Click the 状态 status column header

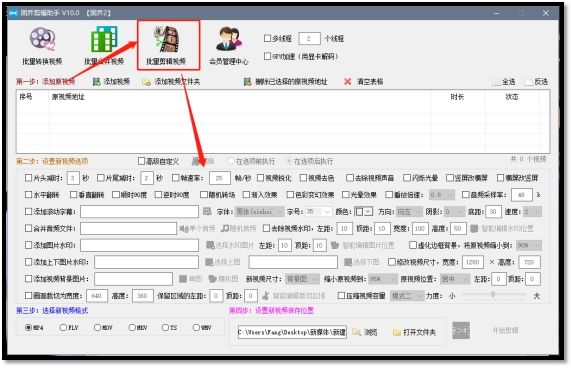(512, 97)
